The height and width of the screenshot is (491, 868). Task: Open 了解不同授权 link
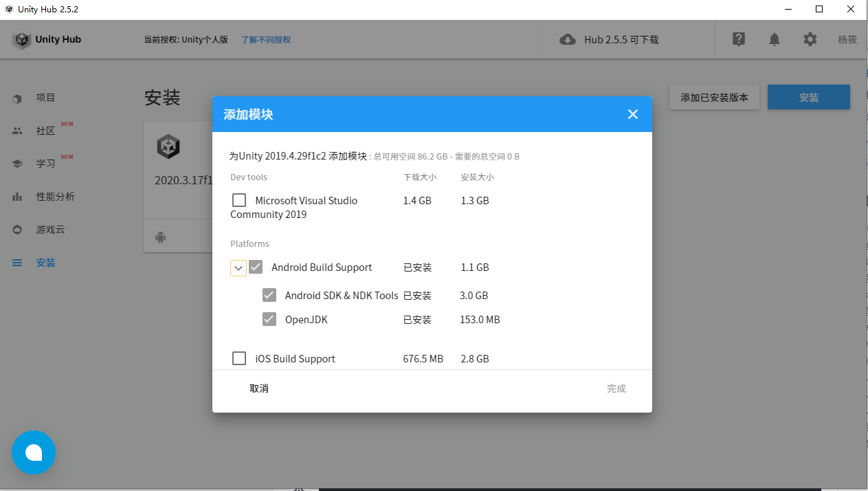pyautogui.click(x=266, y=40)
